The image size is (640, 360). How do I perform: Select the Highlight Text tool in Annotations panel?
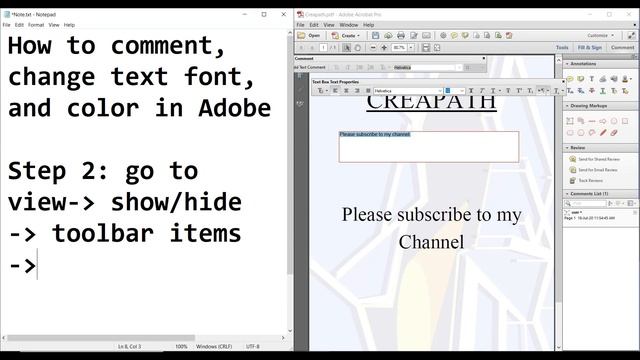[581, 79]
